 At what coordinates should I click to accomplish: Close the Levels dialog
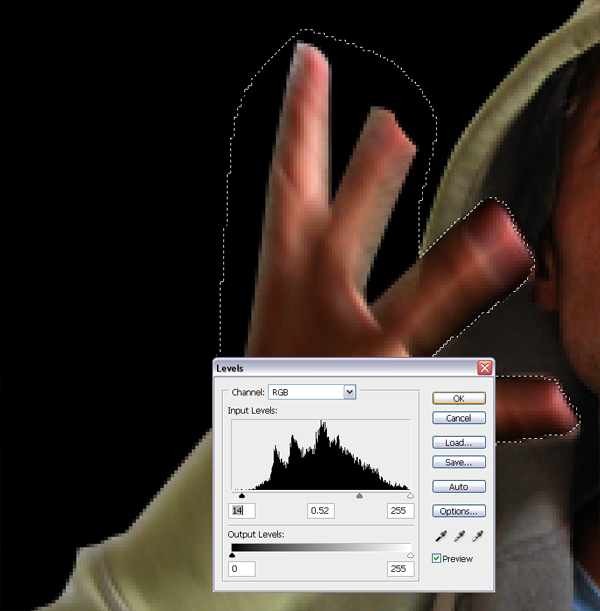pos(485,367)
